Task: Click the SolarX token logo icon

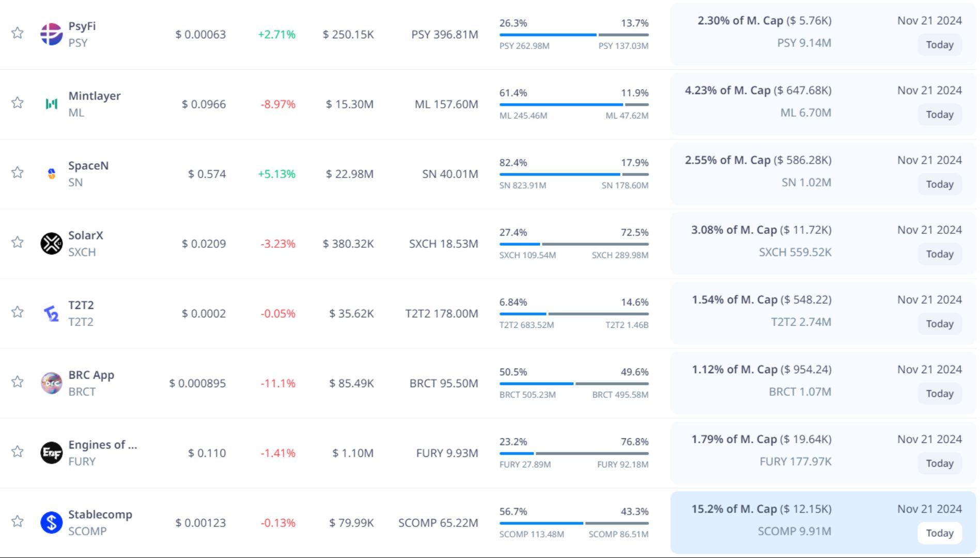Action: coord(51,244)
